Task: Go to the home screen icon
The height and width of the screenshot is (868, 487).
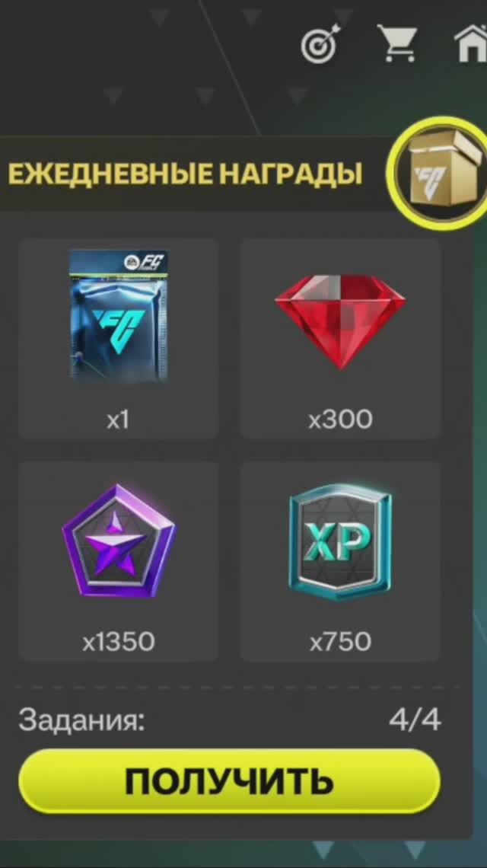Action: [x=472, y=43]
